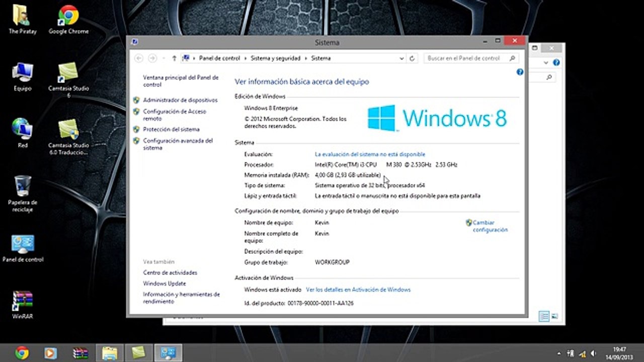Click the taskbar clock showing 19:47

click(620, 352)
